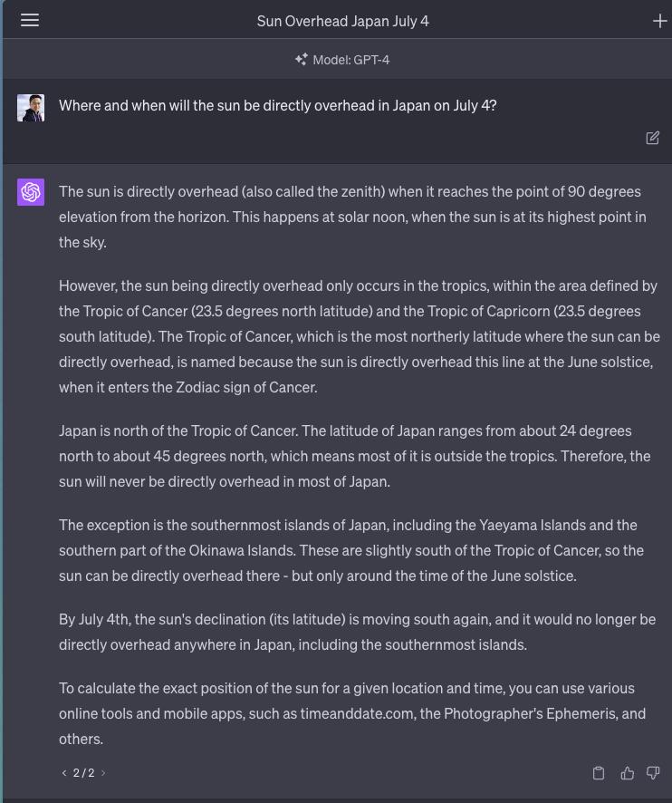This screenshot has height=803, width=672.
Task: Click the paragraph defining the zenith
Action: 351,217
